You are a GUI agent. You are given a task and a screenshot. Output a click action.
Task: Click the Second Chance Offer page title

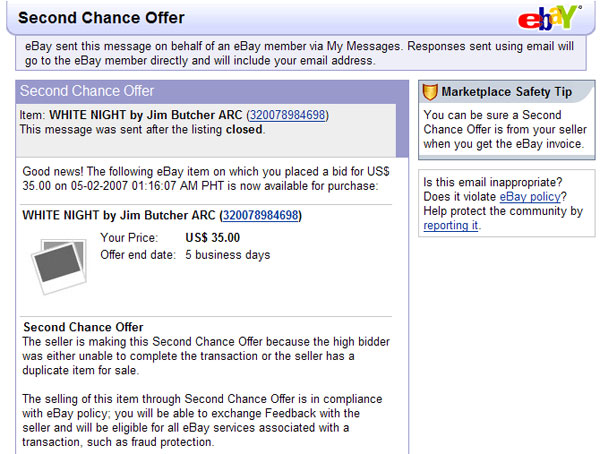101,18
